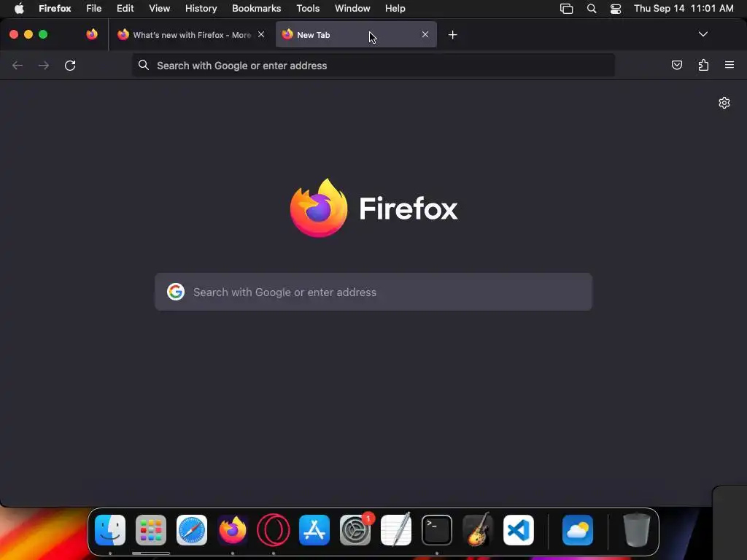
Task: Close the What's new with Firefox tab
Action: (x=261, y=34)
